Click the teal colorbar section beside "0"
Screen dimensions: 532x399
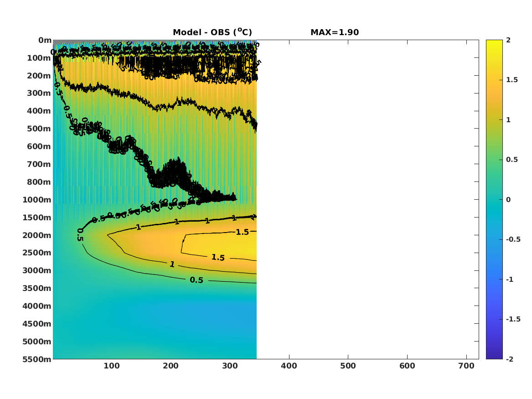tap(494, 200)
